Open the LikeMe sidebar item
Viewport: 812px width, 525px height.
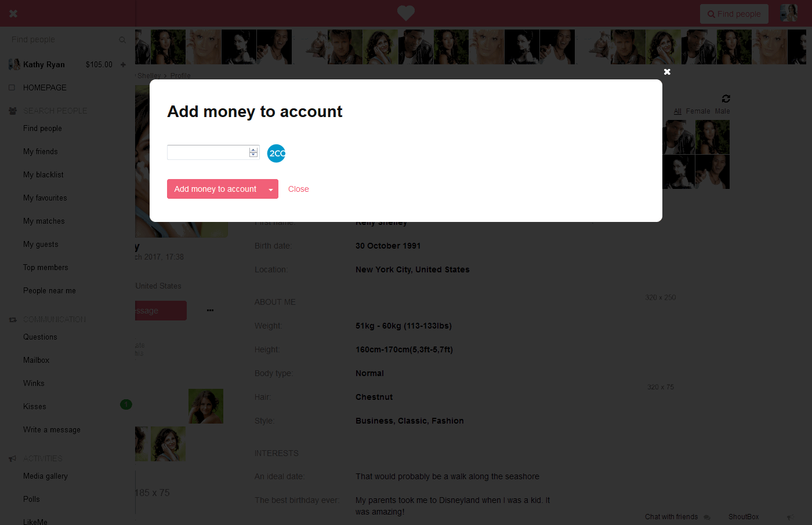(35, 522)
